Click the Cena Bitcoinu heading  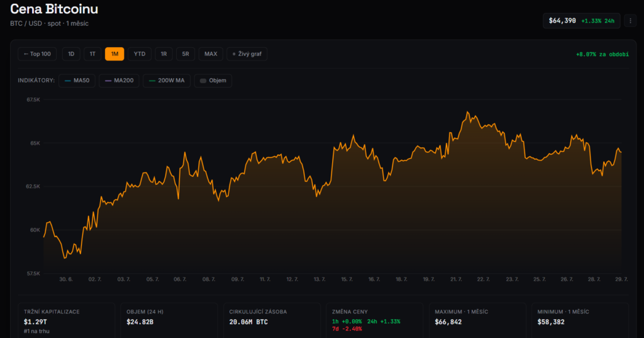click(54, 9)
